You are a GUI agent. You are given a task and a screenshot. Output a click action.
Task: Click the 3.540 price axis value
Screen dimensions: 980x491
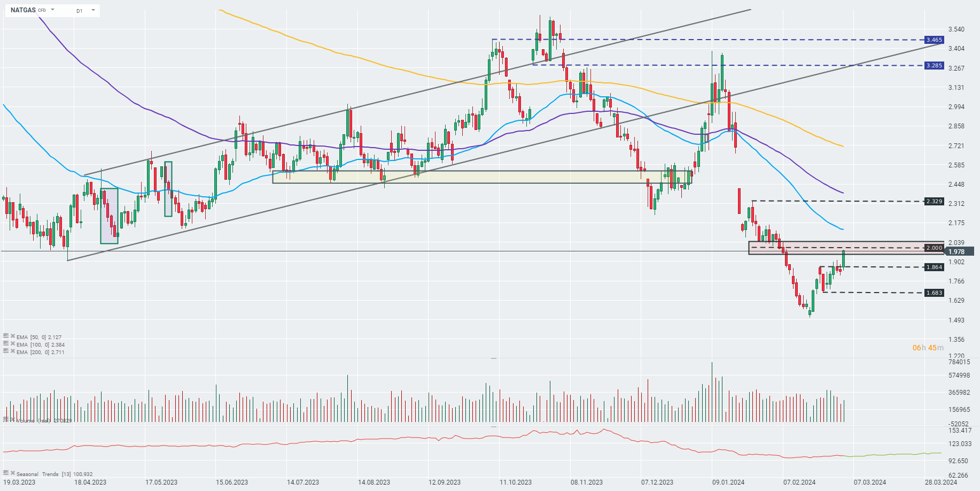(956, 29)
